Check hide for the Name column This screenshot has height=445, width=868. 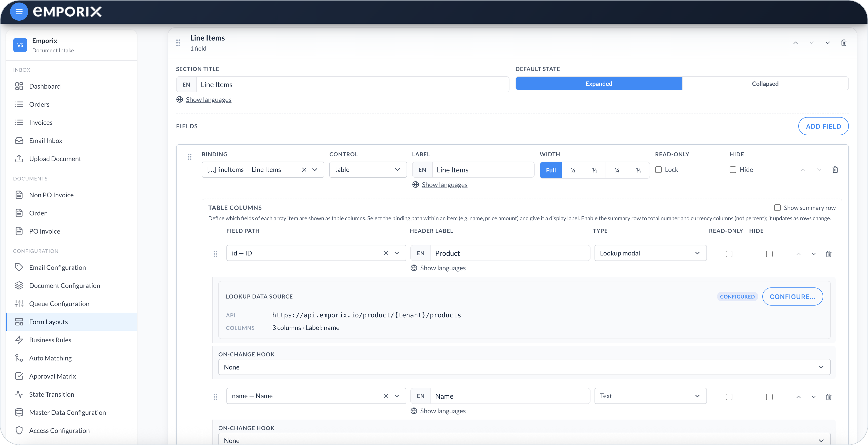click(769, 397)
